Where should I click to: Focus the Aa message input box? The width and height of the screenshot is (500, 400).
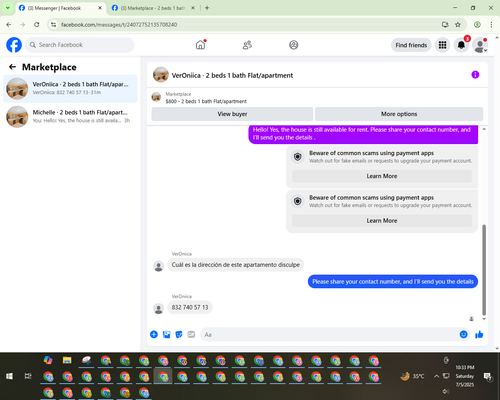click(330, 334)
